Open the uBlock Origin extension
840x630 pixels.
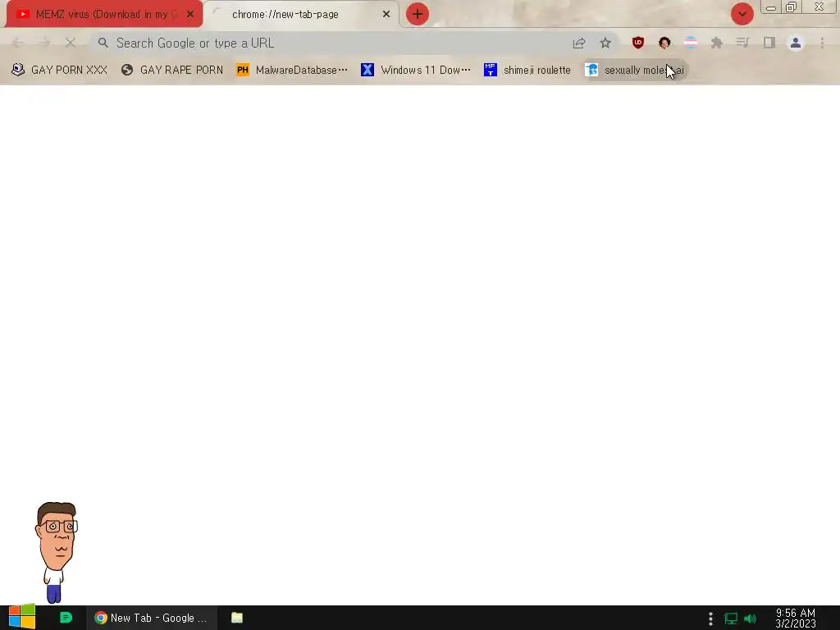pos(637,43)
